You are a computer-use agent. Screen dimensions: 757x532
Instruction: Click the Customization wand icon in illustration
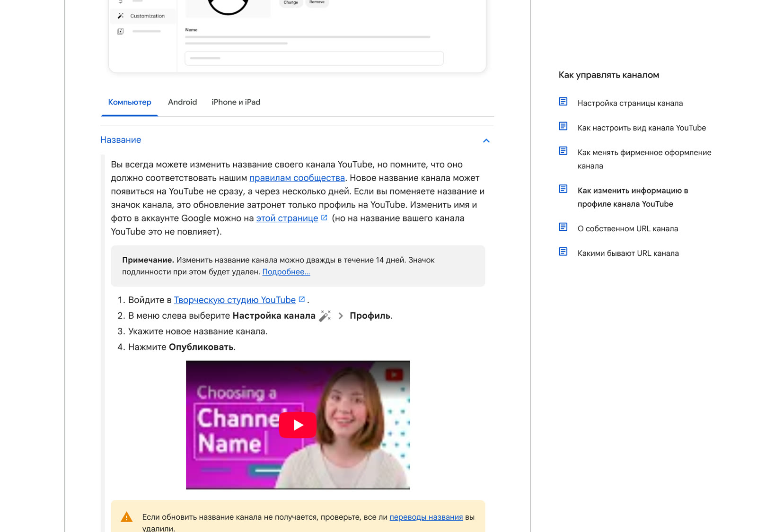[121, 16]
